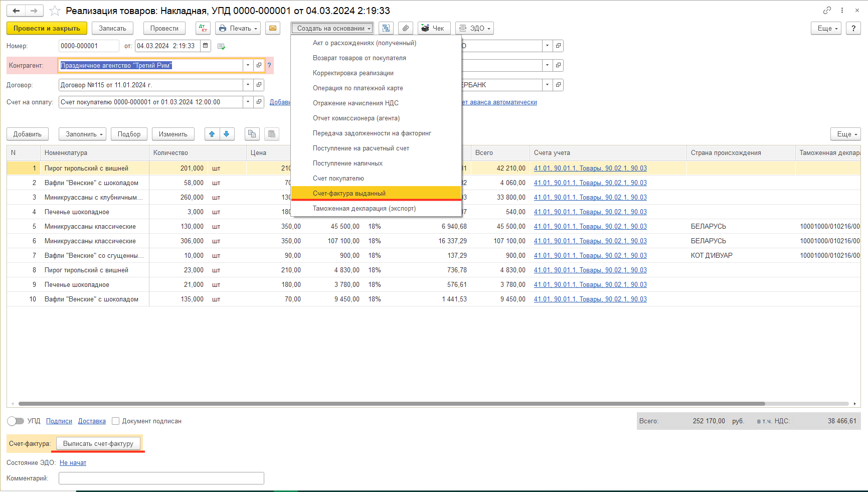Go forward with the right arrow
The image size is (868, 492).
pyautogui.click(x=34, y=11)
